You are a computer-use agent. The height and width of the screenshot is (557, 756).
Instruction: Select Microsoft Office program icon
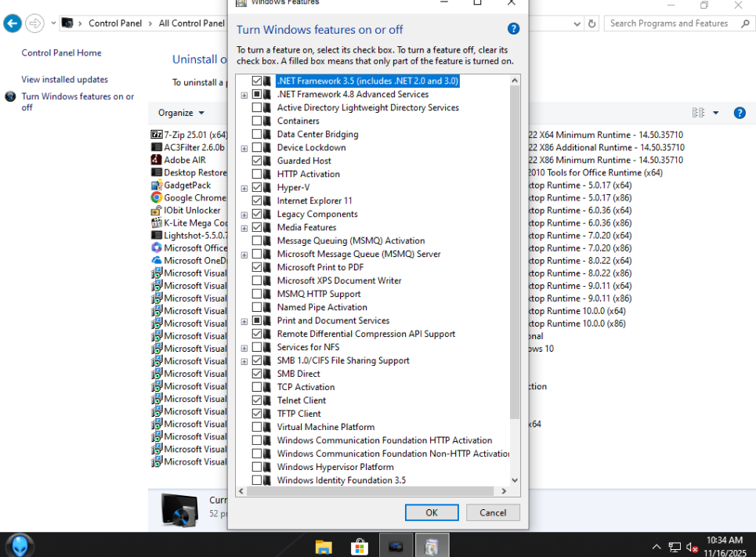click(157, 248)
